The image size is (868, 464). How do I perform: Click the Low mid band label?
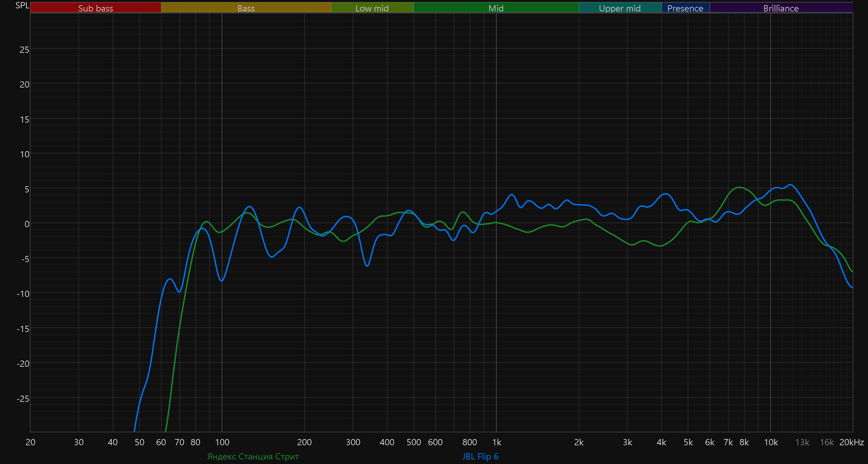[x=372, y=8]
